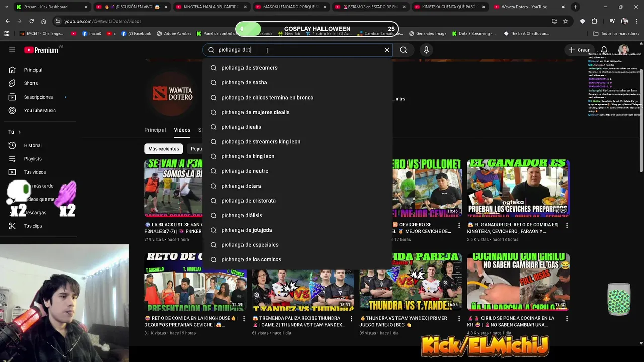This screenshot has height=362, width=644.
Task: Click the YouTube Premium logo
Action: [x=41, y=50]
